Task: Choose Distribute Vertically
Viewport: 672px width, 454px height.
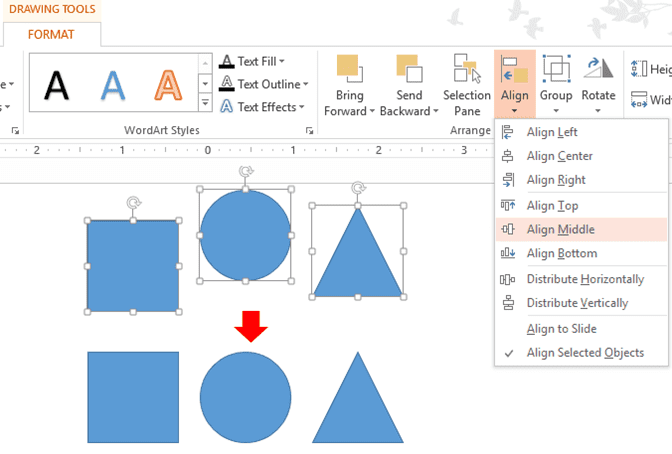Action: point(581,303)
